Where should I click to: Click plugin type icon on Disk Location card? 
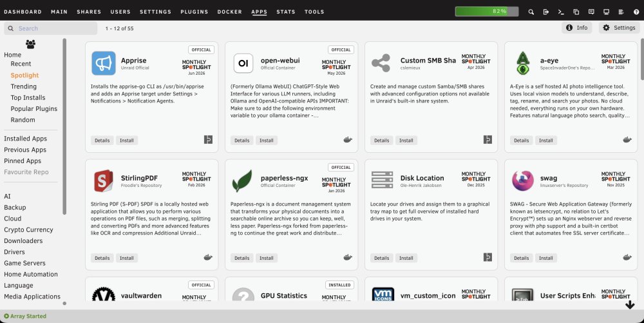click(x=488, y=257)
